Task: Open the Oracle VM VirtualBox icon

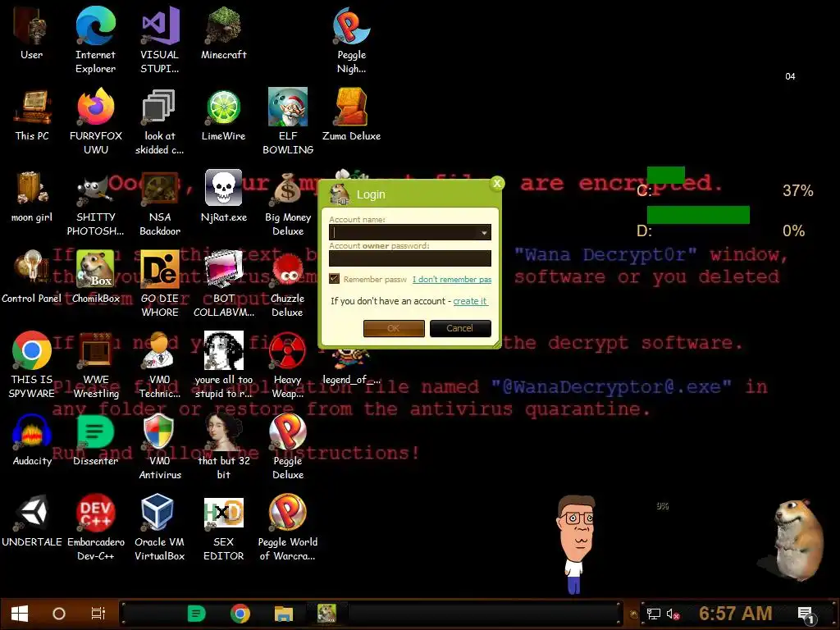Action: coord(160,528)
